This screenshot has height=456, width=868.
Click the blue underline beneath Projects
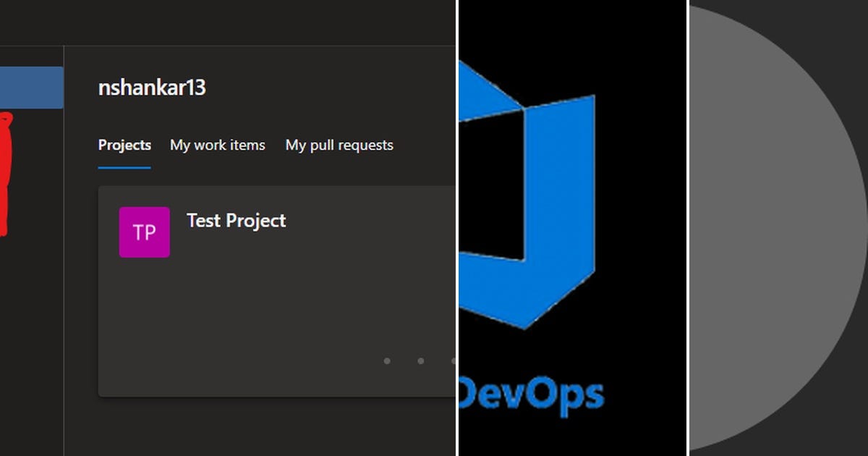[x=124, y=166]
